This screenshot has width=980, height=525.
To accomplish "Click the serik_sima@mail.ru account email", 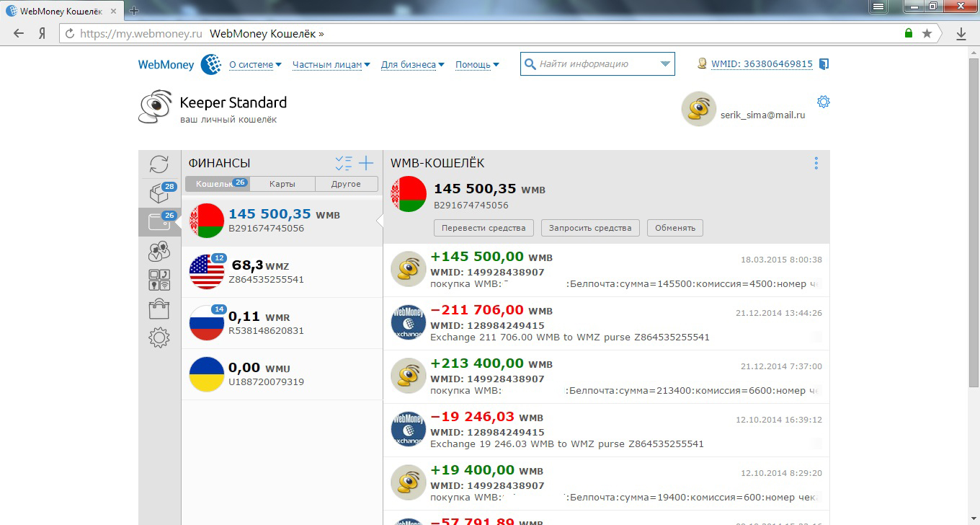I will coord(763,115).
